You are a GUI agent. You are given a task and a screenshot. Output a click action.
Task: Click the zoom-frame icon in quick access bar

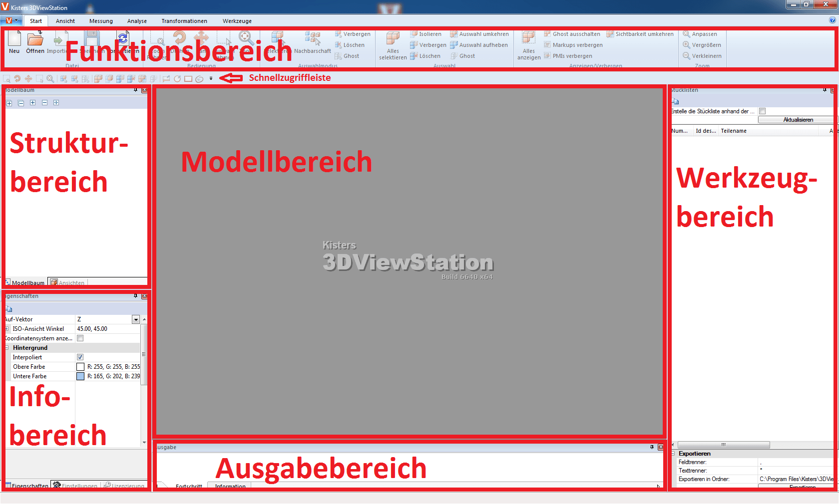click(6, 79)
